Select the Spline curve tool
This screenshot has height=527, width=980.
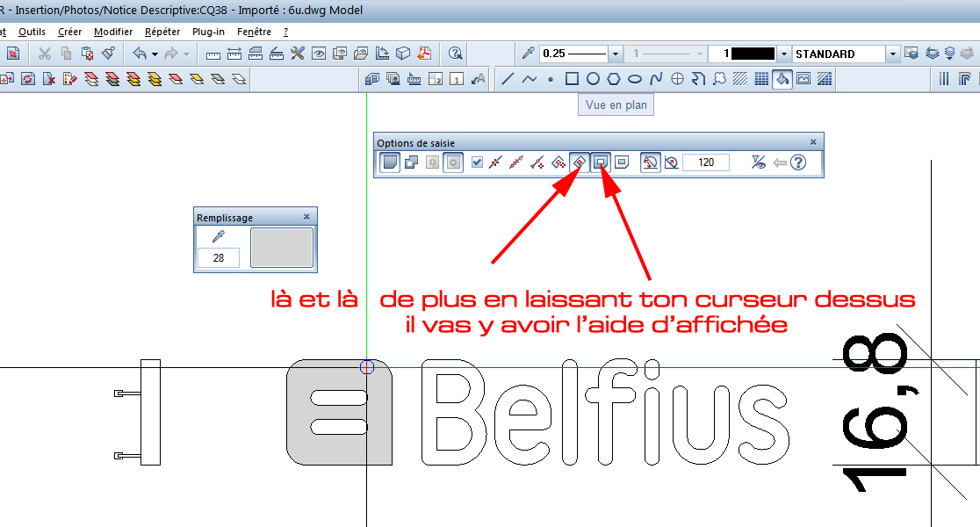tap(656, 79)
